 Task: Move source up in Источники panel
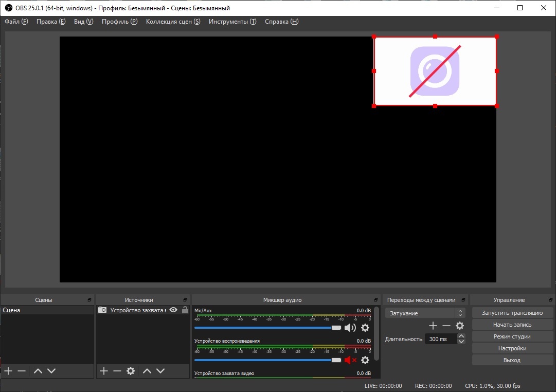(147, 371)
